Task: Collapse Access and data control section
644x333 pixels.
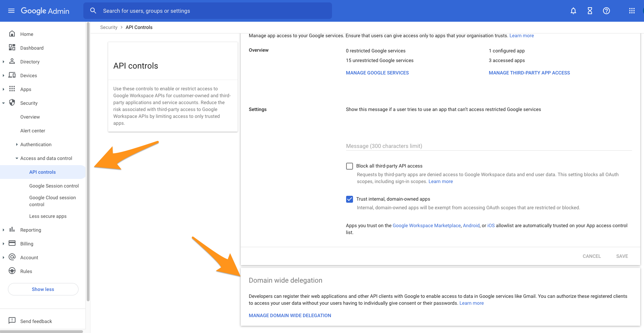Action: tap(17, 158)
